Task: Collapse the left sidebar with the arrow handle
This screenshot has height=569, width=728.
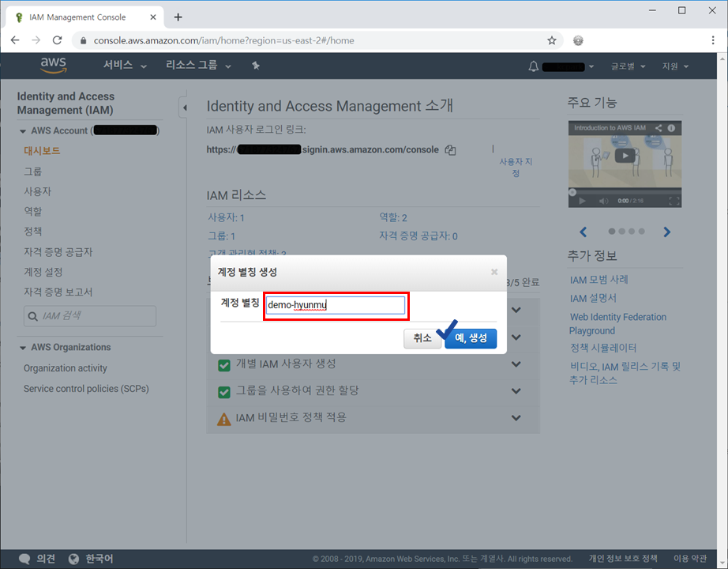Action: [x=184, y=107]
